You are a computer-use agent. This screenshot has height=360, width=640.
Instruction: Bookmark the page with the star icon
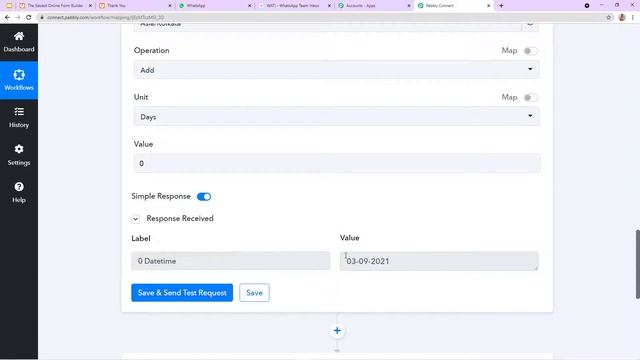point(609,18)
